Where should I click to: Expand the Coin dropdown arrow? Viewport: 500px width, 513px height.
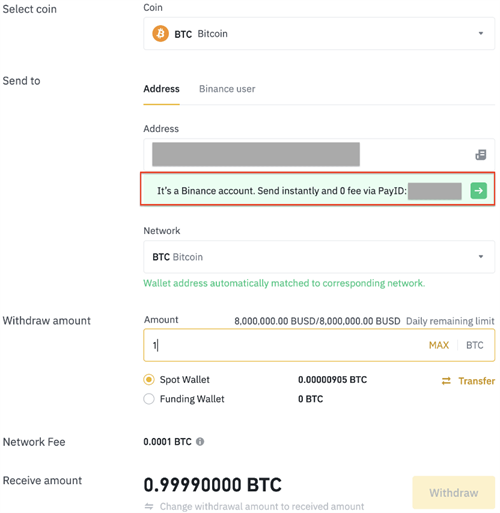click(481, 33)
